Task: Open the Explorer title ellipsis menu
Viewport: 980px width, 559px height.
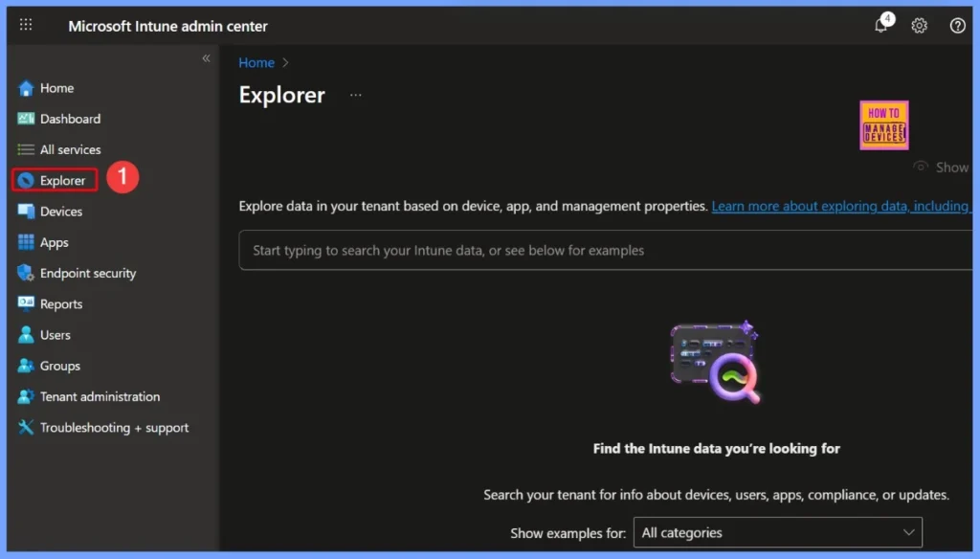Action: coord(356,95)
